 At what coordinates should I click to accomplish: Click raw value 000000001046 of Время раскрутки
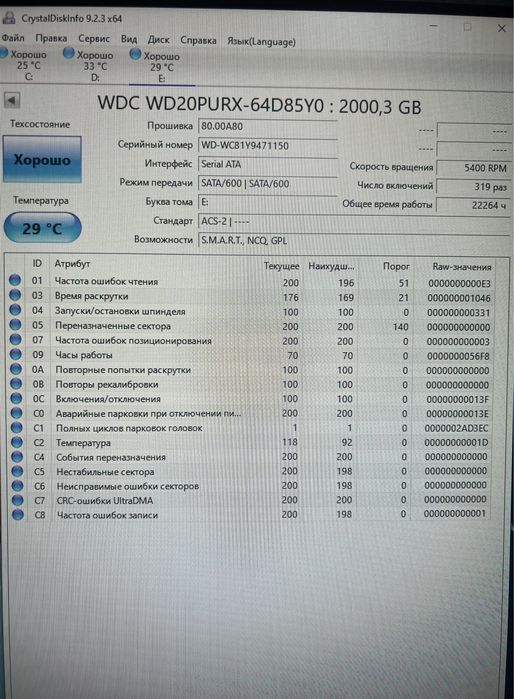459,298
